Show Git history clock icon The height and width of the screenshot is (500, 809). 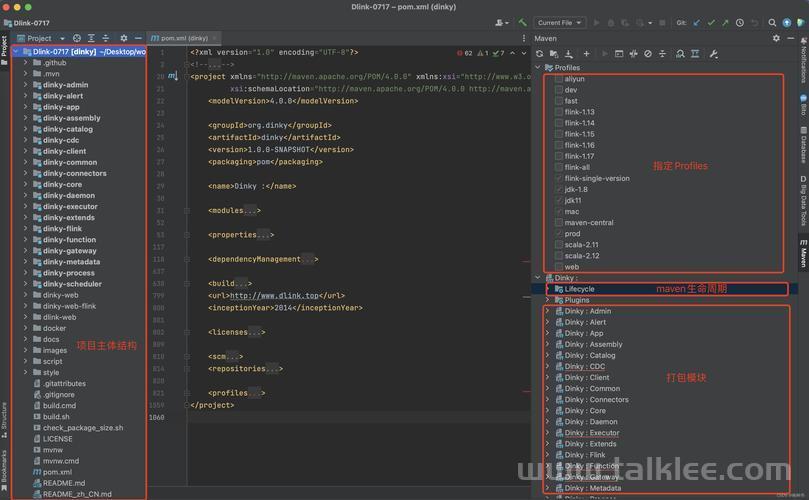click(740, 23)
